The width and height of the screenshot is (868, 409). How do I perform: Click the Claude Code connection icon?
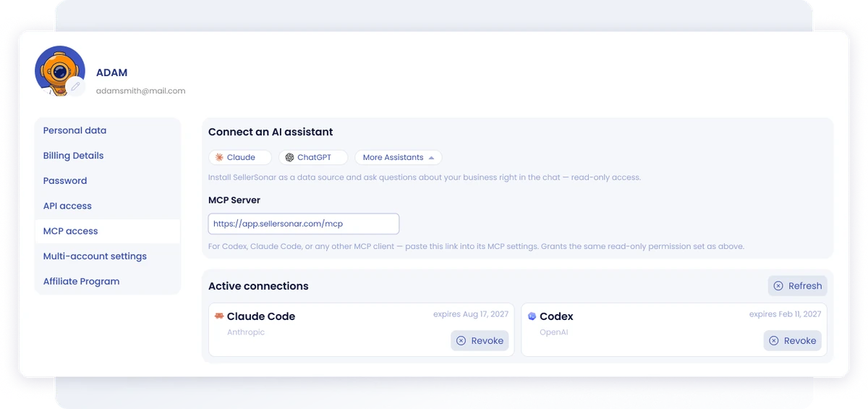tap(219, 316)
